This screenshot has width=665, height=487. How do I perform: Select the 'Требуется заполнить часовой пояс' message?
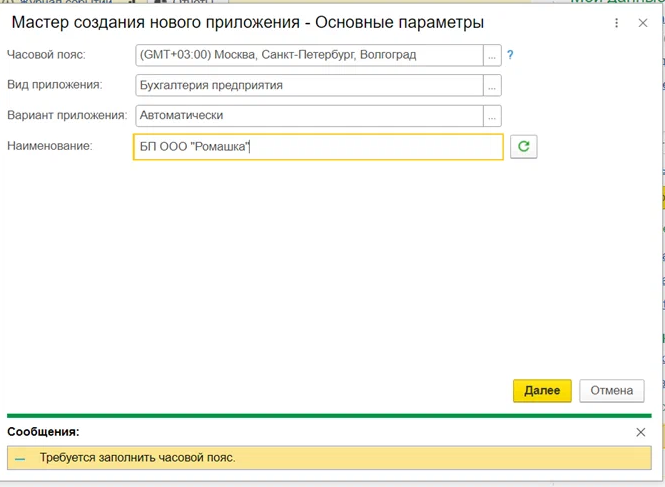(329, 458)
